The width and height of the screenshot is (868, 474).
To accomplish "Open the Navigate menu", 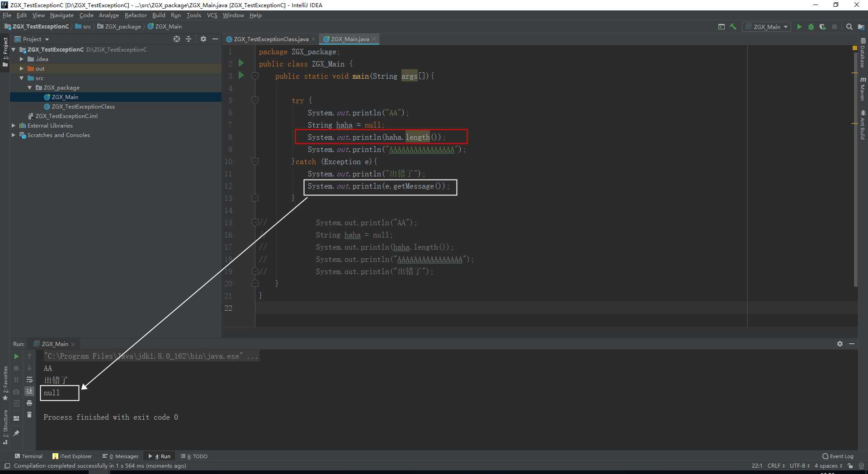I will (61, 15).
